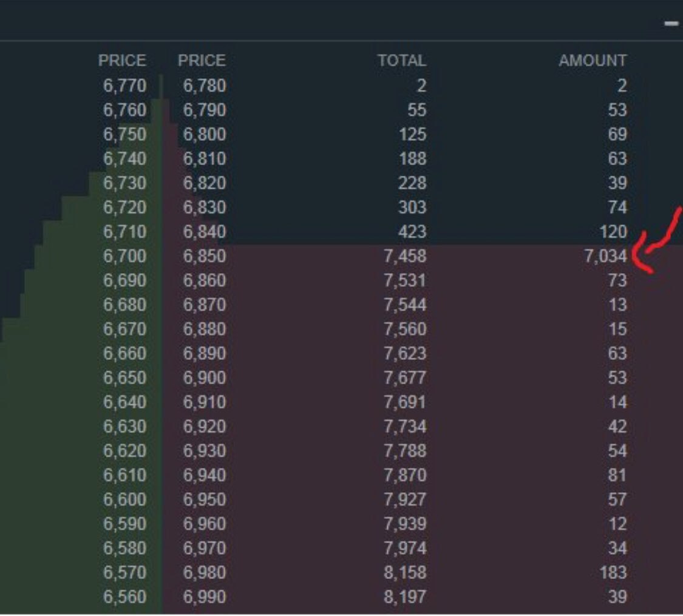
Task: Select bid price 6,710
Action: 125,232
